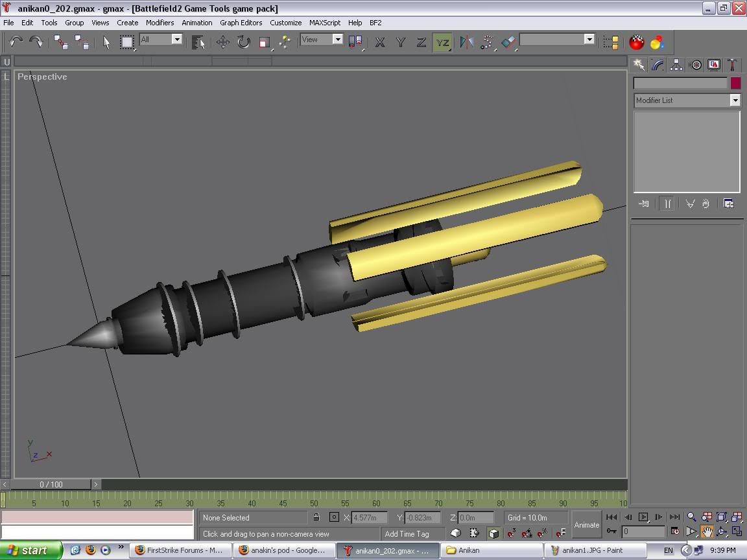Open the Modifiers menu
The height and width of the screenshot is (560, 747).
(160, 23)
